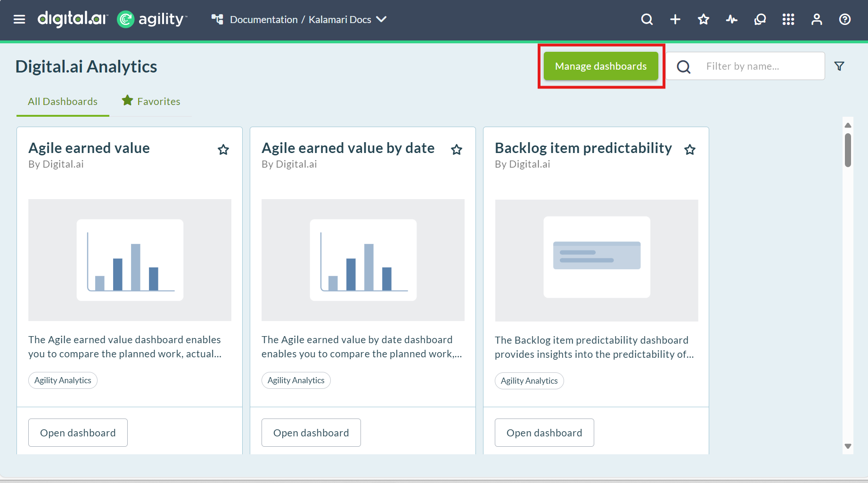
Task: Open the help question mark icon
Action: (x=845, y=19)
